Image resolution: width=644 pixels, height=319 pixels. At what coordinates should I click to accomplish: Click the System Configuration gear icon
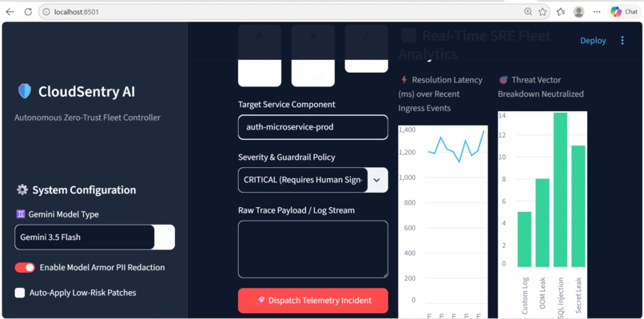(22, 190)
